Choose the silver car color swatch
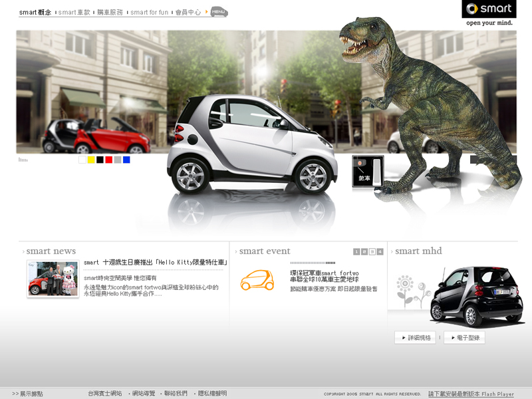 pos(118,160)
